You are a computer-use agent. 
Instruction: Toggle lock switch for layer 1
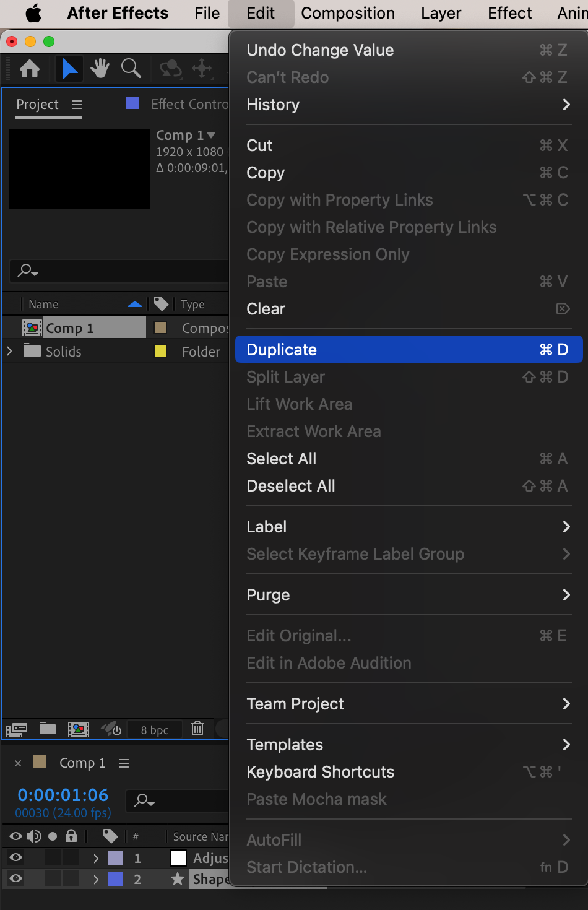(71, 857)
